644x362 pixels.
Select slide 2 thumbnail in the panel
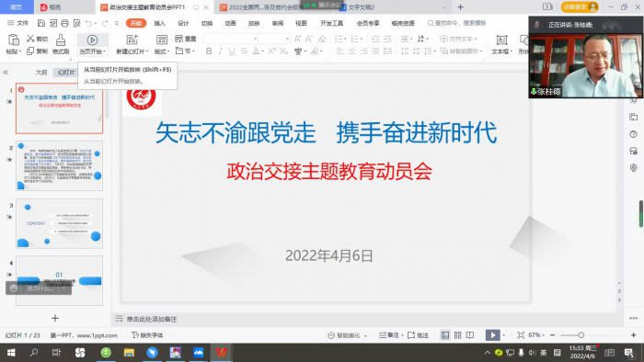click(60, 165)
